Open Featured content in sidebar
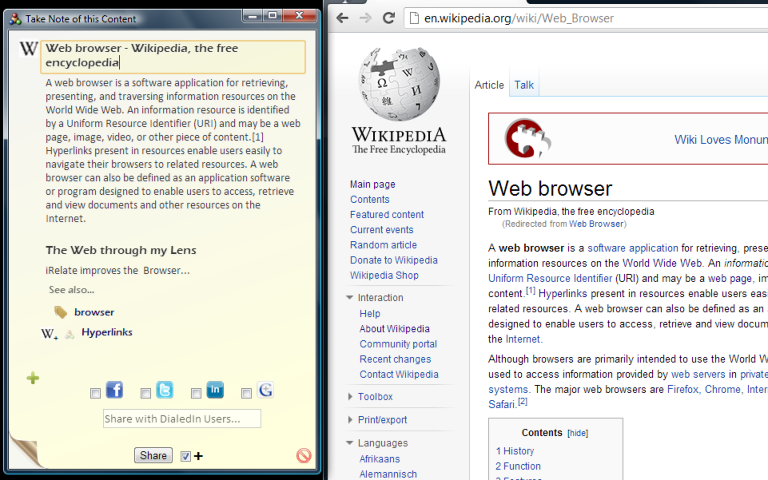Viewport: 768px width, 480px height. click(387, 215)
